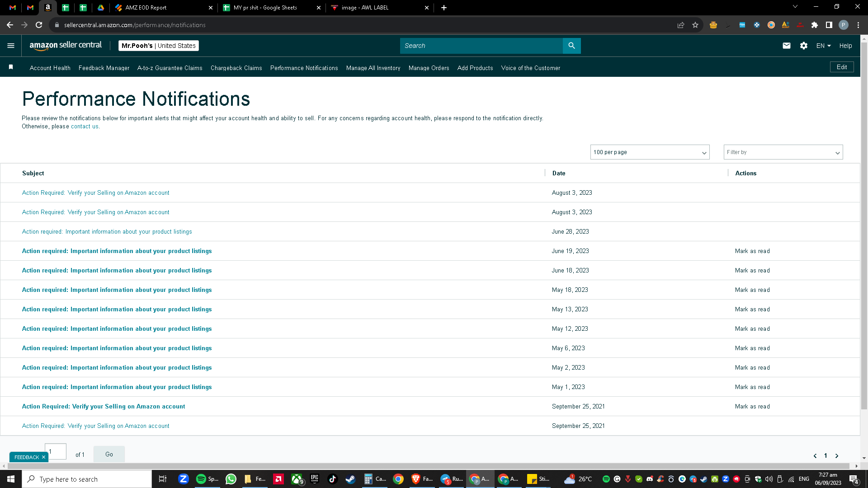Screen dimensions: 868x488
Task: Click the bookmark flag icon
Action: tap(11, 67)
